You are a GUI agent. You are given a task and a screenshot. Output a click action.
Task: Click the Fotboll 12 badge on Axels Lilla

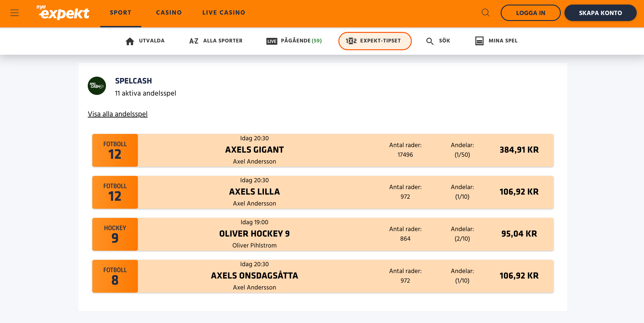coord(115,192)
